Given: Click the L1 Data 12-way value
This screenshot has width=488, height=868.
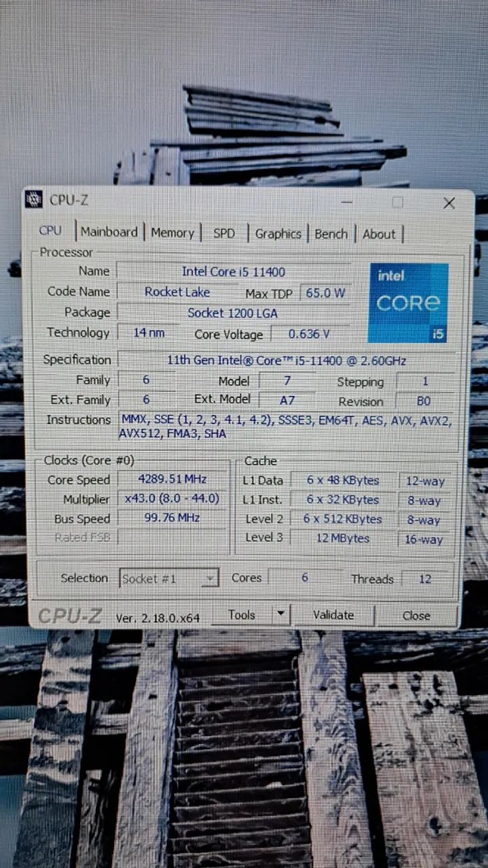Looking at the screenshot, I should (425, 481).
